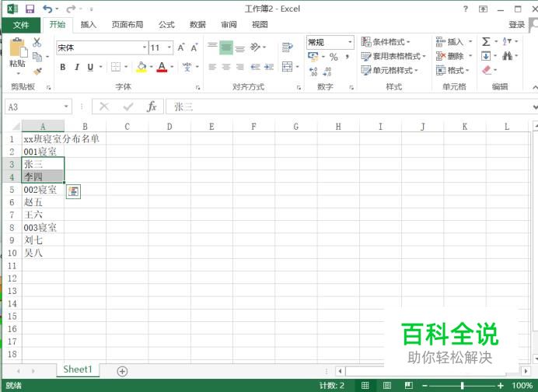
Task: Open Quick Analysis button near selection
Action: (x=73, y=191)
